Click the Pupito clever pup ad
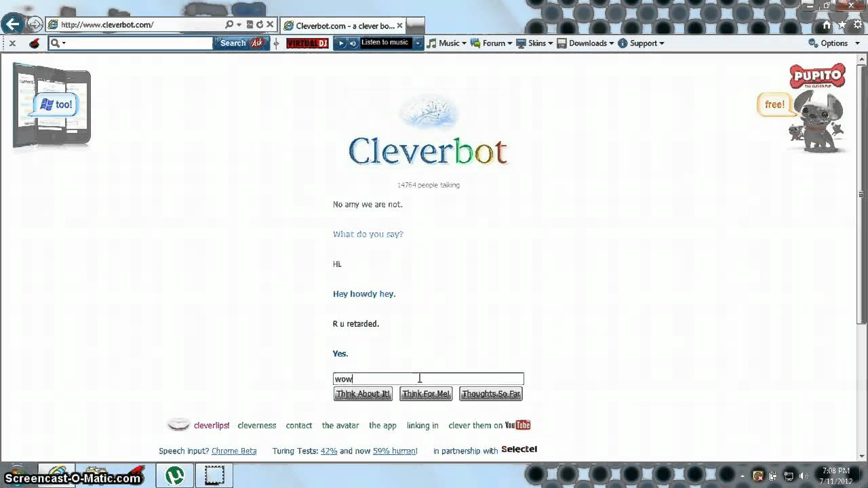The image size is (868, 488). click(x=817, y=108)
